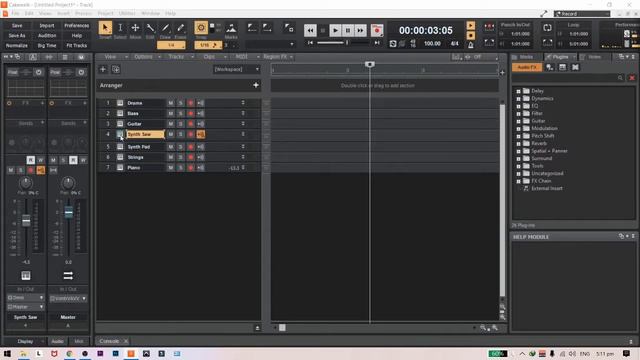The height and width of the screenshot is (360, 640).
Task: Click the browser search magnifier icon
Action: [x=620, y=78]
